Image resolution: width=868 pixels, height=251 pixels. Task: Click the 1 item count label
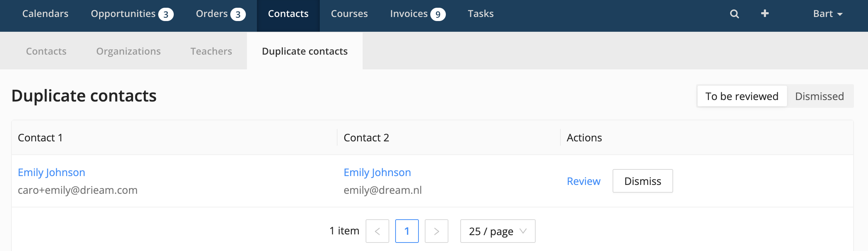pyautogui.click(x=345, y=231)
